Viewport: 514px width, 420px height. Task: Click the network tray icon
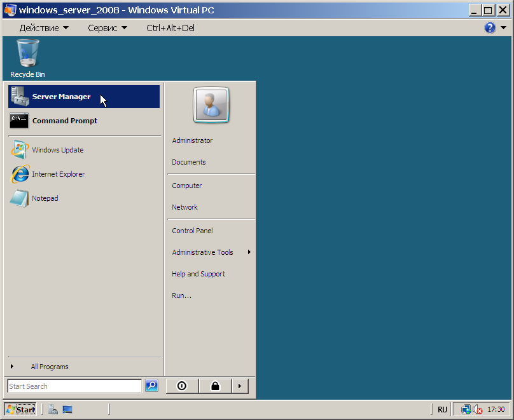(466, 410)
